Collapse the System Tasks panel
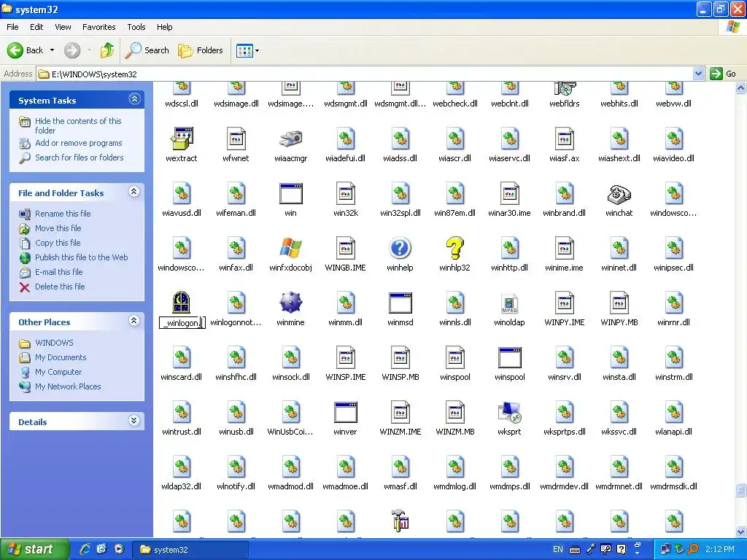747x560 pixels. click(134, 99)
